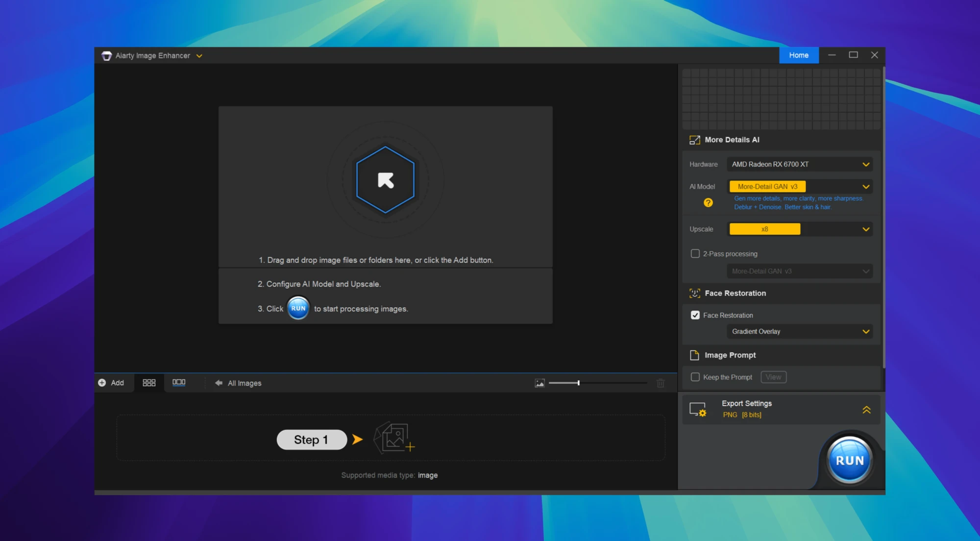
Task: Click the Face Restoration panel icon
Action: pyautogui.click(x=694, y=293)
